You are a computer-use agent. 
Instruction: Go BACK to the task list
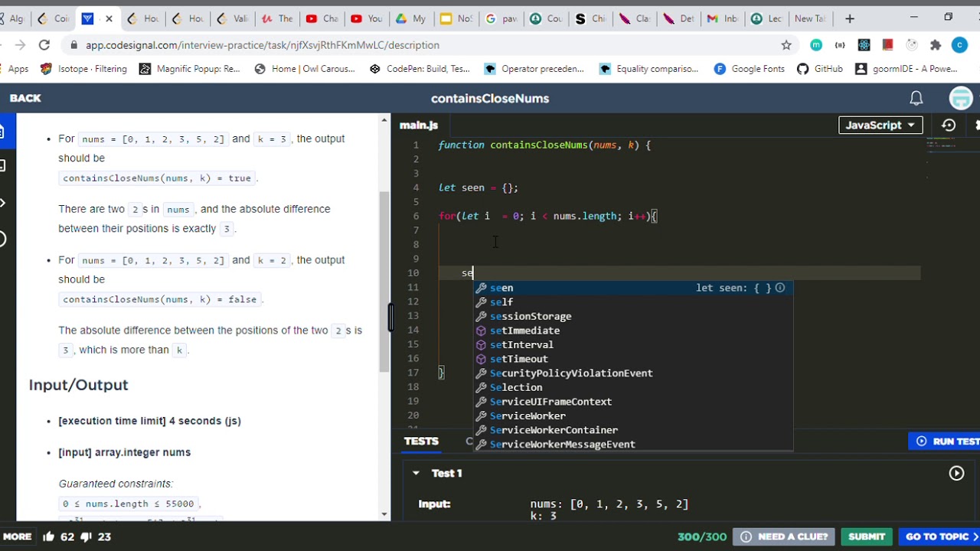tap(25, 98)
